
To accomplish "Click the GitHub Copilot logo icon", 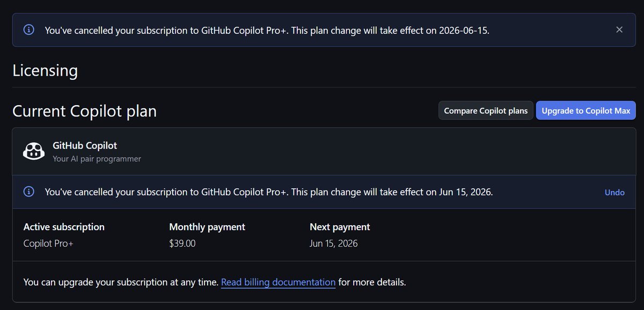I will tap(34, 151).
